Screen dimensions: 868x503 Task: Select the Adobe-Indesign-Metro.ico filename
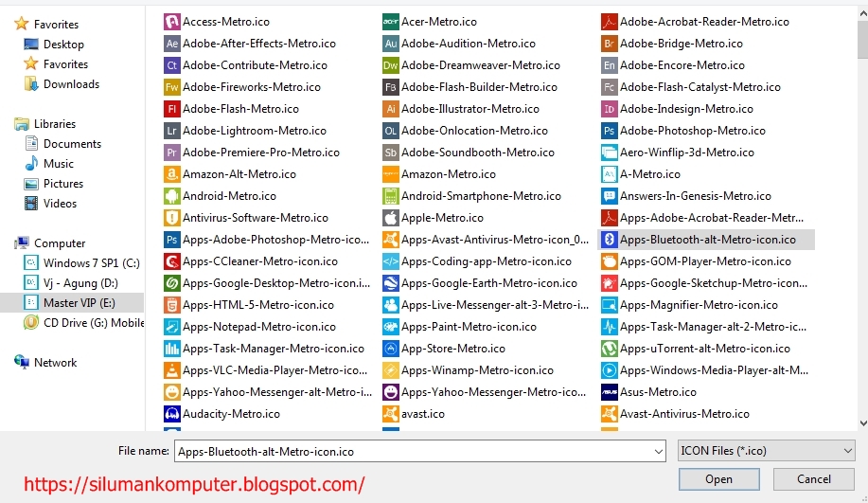coord(686,109)
